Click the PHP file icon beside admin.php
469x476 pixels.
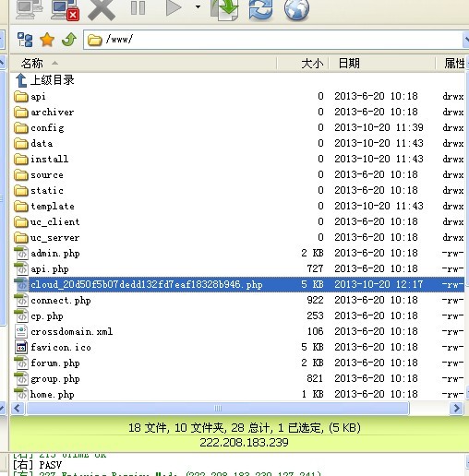[21, 253]
